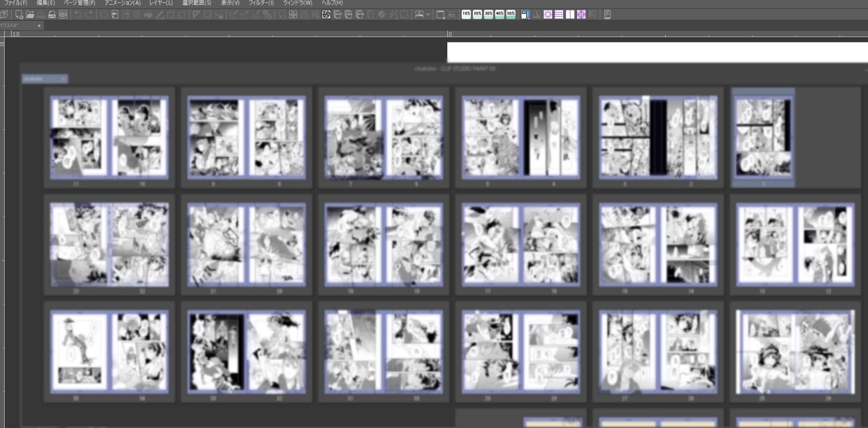Click the Open file folder icon
The height and width of the screenshot is (428, 868).
(x=30, y=14)
